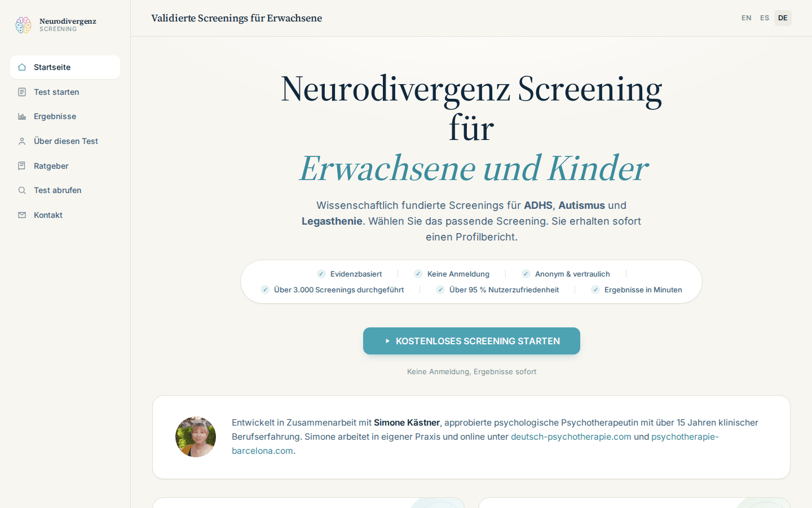Click the Über diesen Test person icon

22,141
